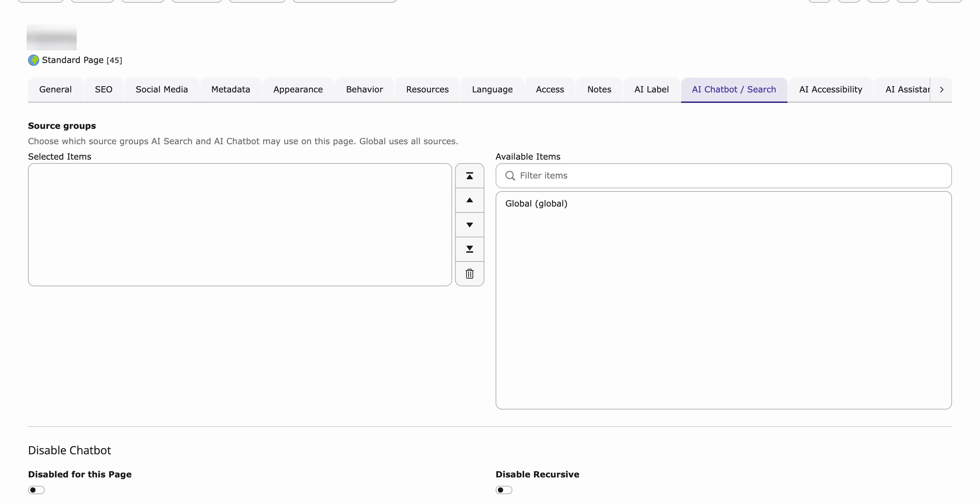Select the Notes tab

599,89
